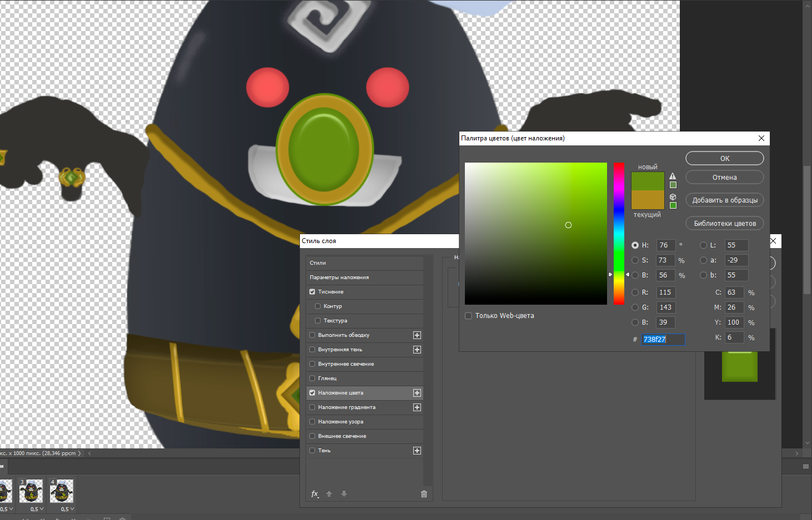The height and width of the screenshot is (520, 812).
Task: Enable the Выполнить обводку checkbox
Action: pyautogui.click(x=312, y=335)
